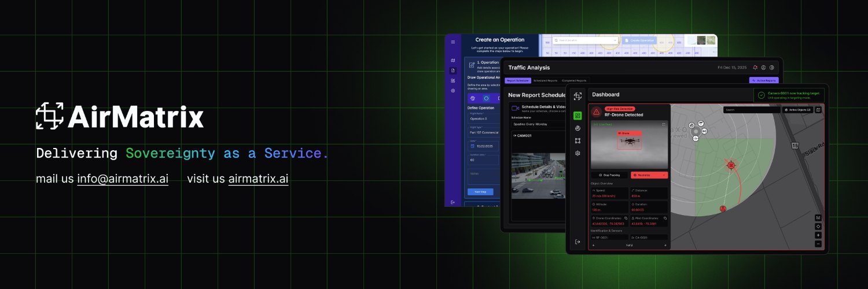Click the CAM001 street traffic video feed
The height and width of the screenshot is (289, 868).
pos(538,176)
